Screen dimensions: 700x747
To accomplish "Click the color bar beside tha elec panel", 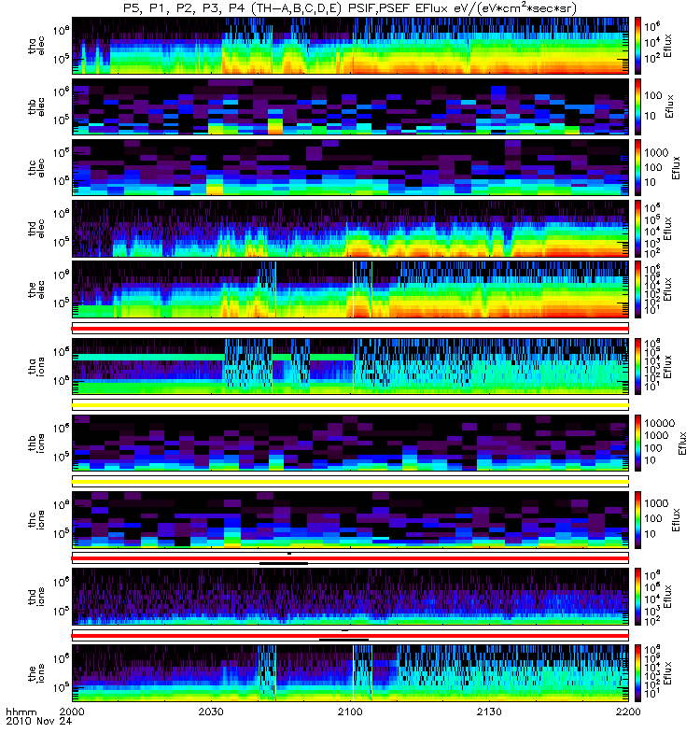I will (637, 46).
